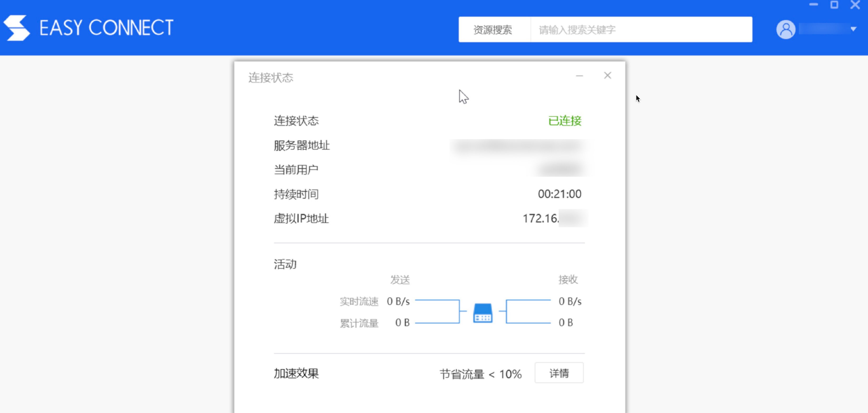This screenshot has height=413, width=868.
Task: Focus the search keyword input field
Action: click(640, 30)
